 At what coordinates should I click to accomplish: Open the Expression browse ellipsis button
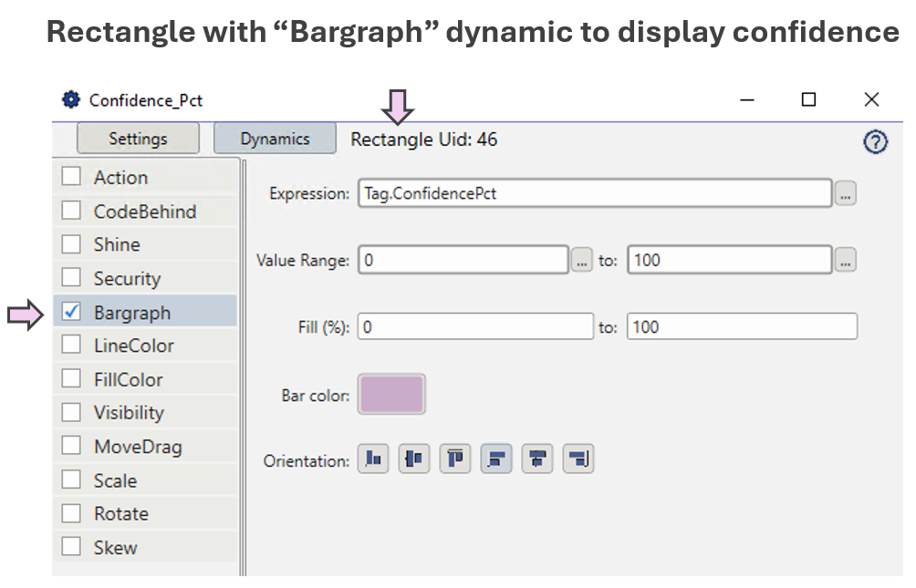846,193
